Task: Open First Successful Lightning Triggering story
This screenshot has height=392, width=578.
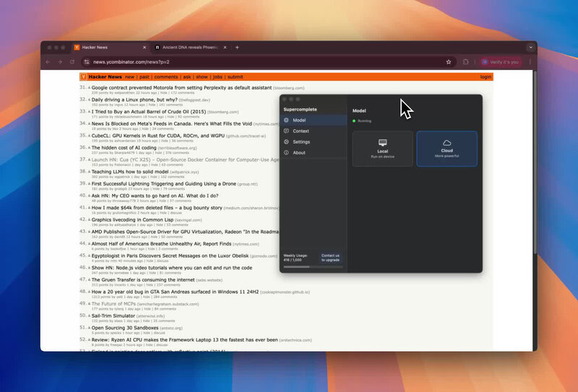Action: pyautogui.click(x=164, y=184)
